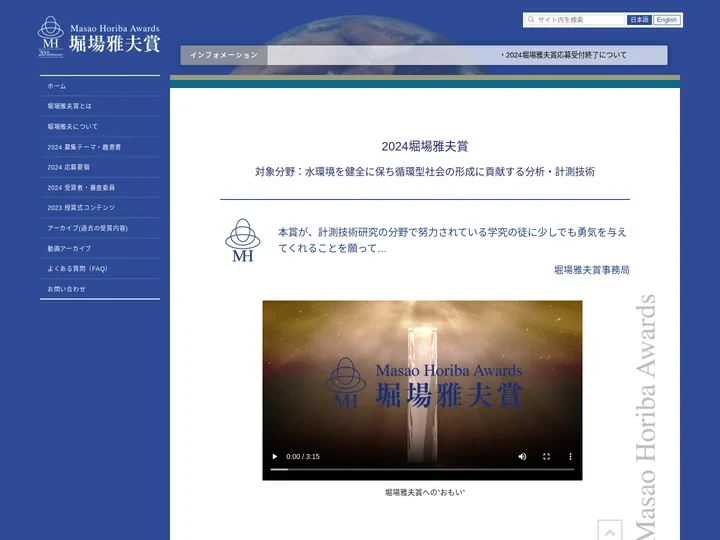This screenshot has height=540, width=720.
Task: Click the 堀場雅夫賞事務局 signature text
Action: [x=591, y=270]
